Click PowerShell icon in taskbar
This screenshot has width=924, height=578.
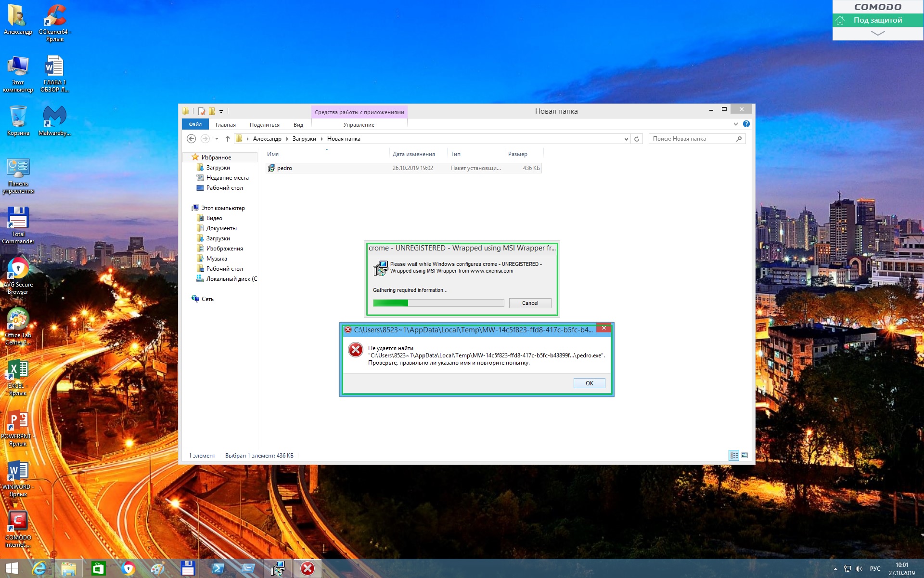[218, 568]
